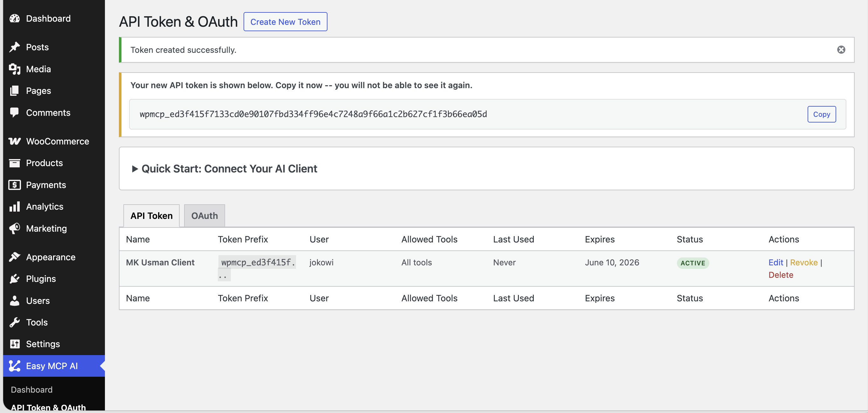The image size is (868, 413).
Task: Click the full wpmcp_ token string
Action: click(313, 114)
